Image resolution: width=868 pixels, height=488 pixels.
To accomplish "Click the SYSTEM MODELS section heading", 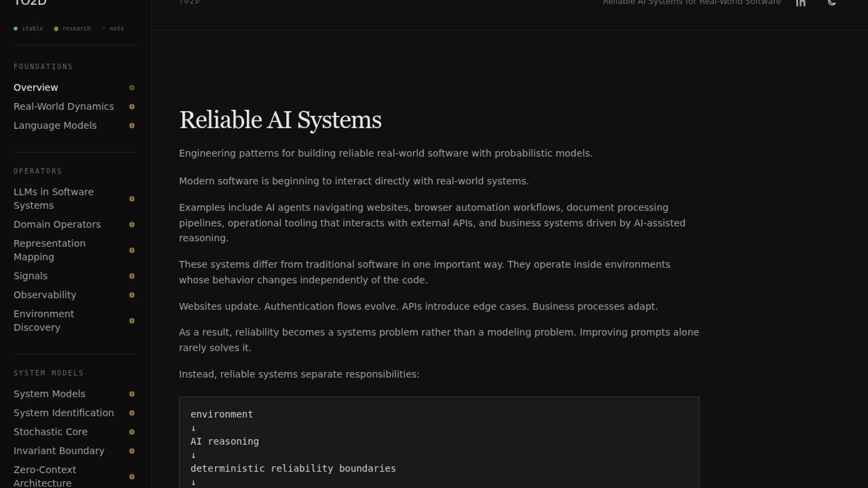I will pyautogui.click(x=48, y=373).
